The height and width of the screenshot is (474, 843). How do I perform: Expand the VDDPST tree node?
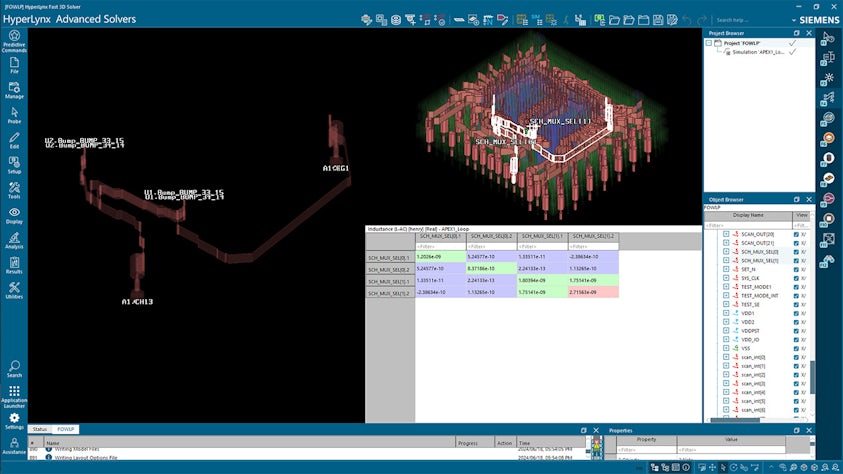(x=726, y=331)
